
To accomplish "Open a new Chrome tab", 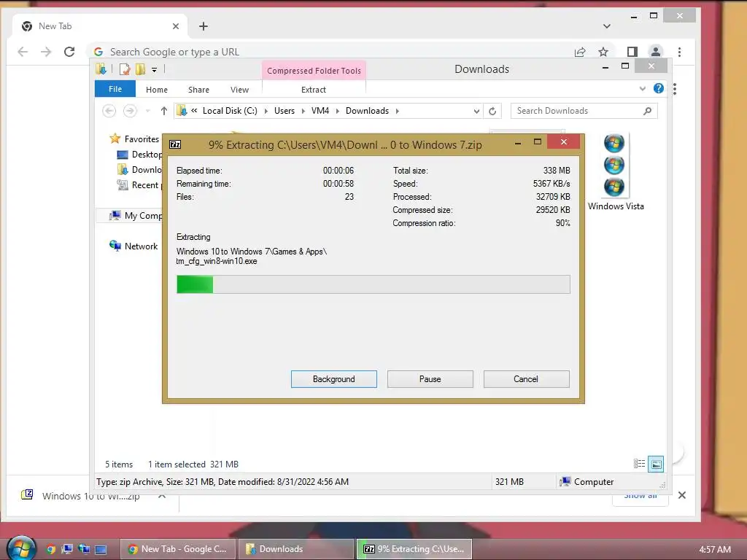I will point(204,26).
